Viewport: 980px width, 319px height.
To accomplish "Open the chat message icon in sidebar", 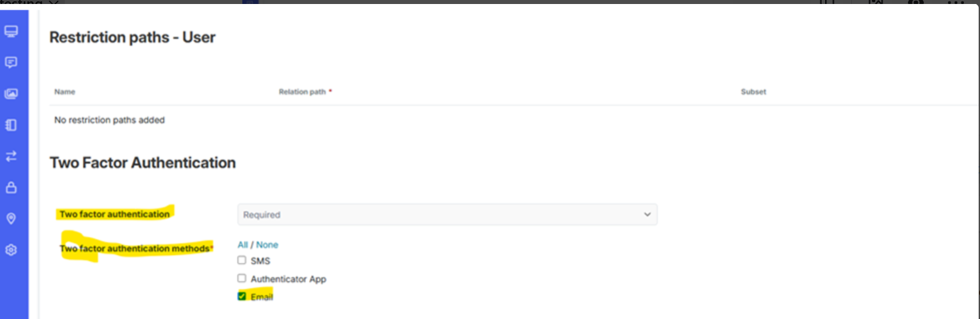I will coord(11,63).
